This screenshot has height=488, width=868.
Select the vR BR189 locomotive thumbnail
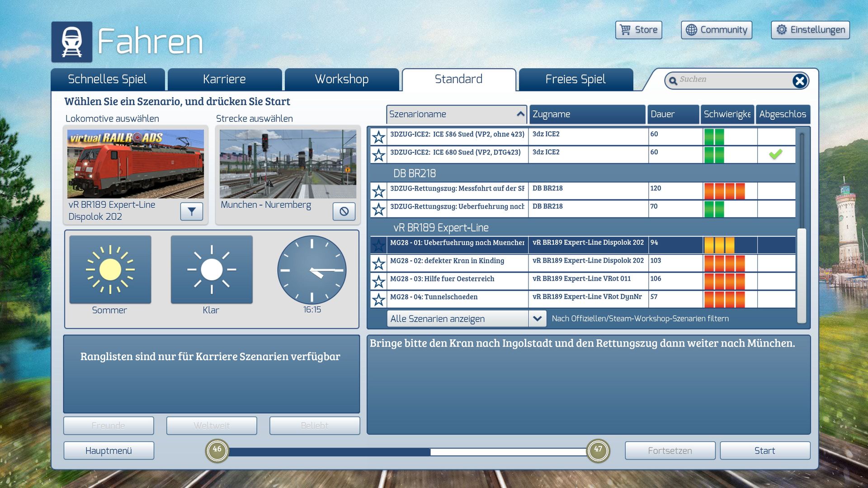click(136, 164)
